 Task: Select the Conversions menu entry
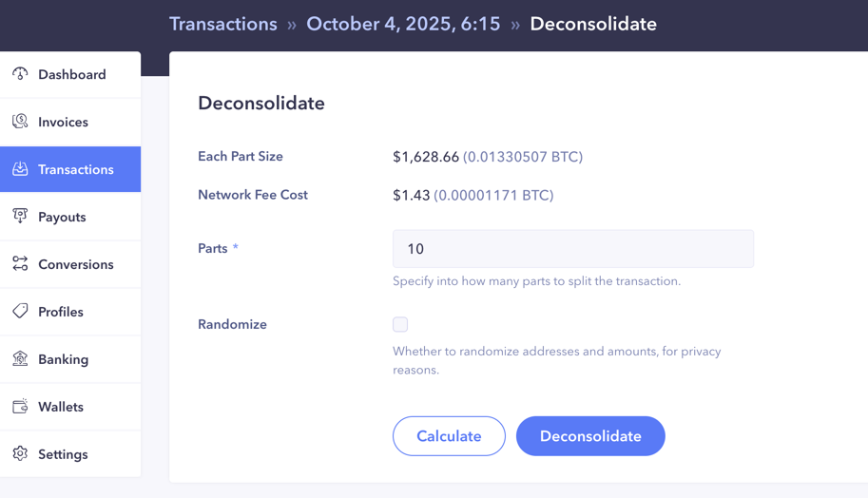pos(75,264)
